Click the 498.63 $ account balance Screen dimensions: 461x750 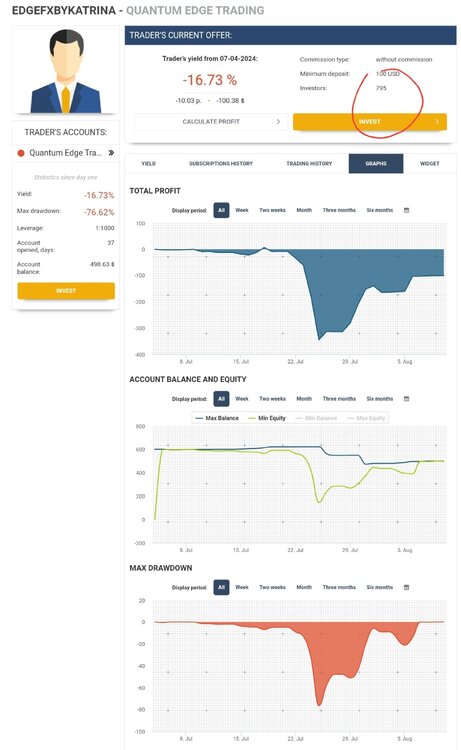(102, 264)
